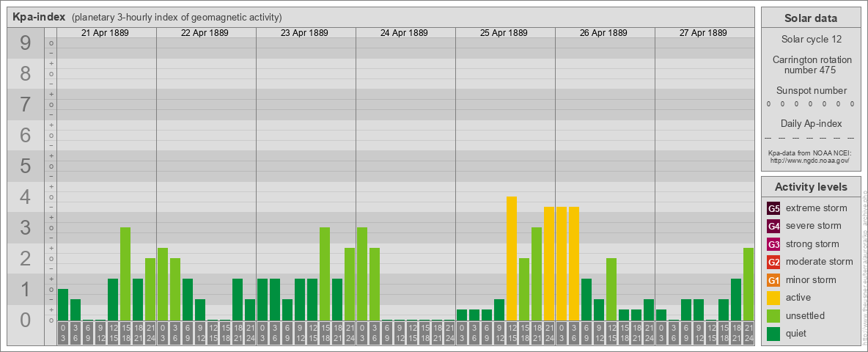Click the '25 Apr 1889' date header
The height and width of the screenshot is (352, 868).
(x=504, y=33)
